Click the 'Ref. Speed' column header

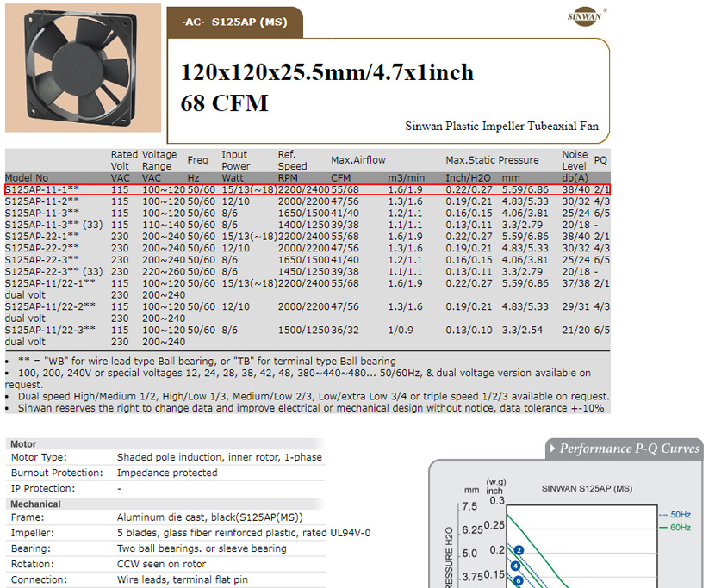click(292, 160)
